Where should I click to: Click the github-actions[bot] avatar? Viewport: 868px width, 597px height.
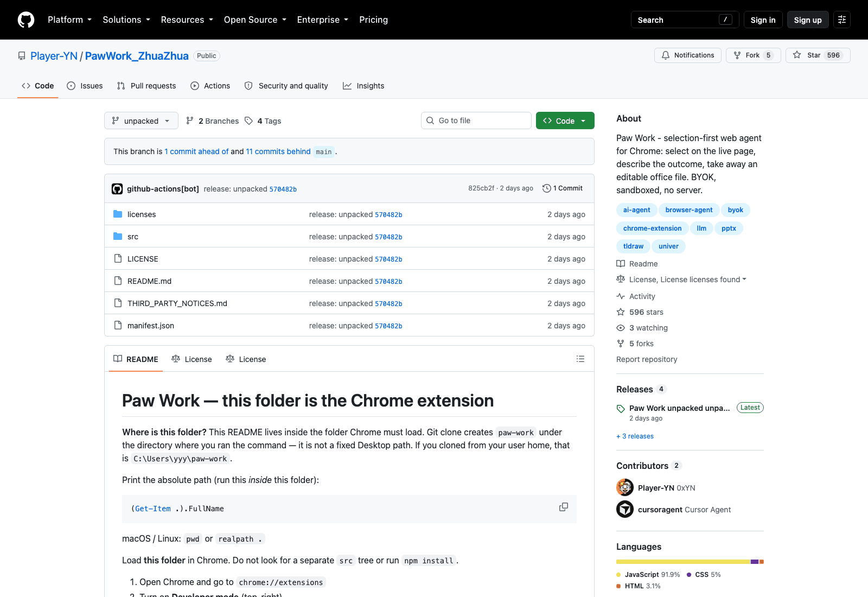(x=117, y=189)
